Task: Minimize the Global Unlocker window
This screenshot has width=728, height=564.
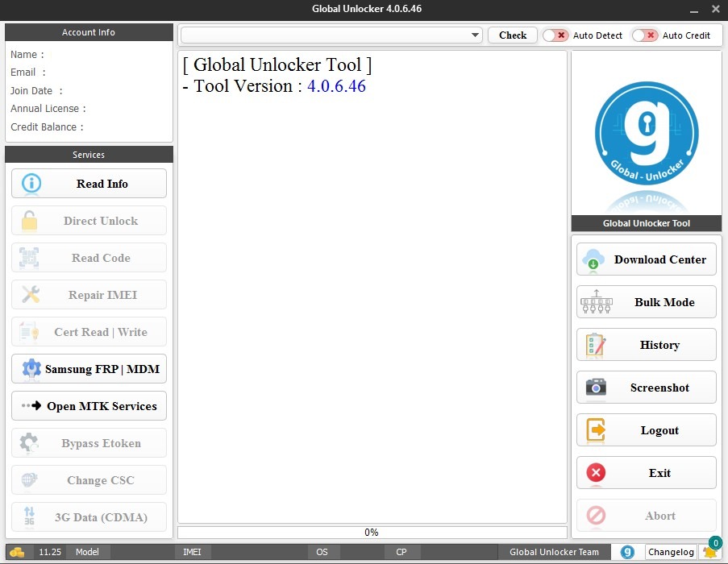Action: (x=693, y=10)
